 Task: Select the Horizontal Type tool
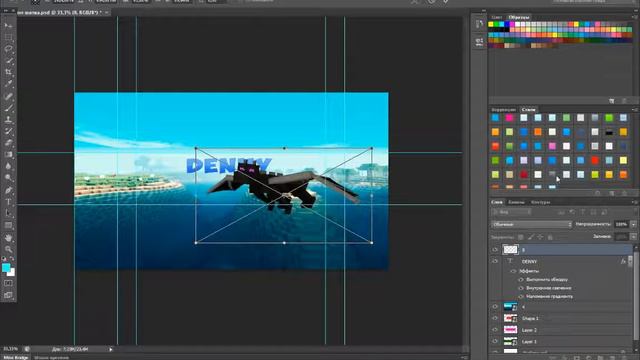click(x=8, y=202)
